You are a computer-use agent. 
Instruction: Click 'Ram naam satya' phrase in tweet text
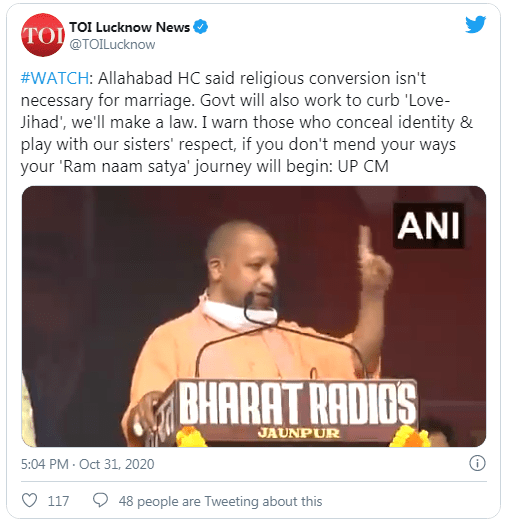pos(124,166)
